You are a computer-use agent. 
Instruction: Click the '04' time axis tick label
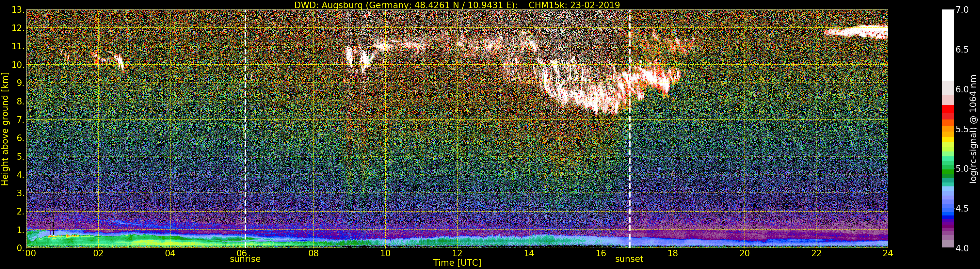(x=170, y=253)
